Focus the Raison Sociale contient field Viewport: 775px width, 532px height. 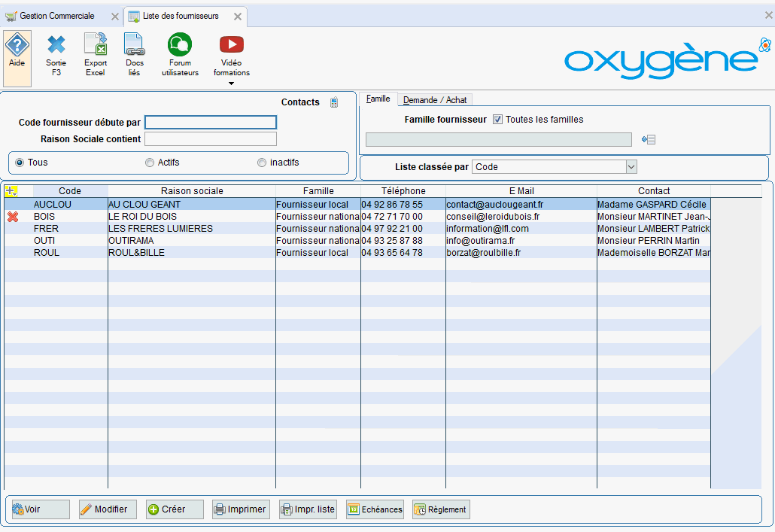pos(211,139)
